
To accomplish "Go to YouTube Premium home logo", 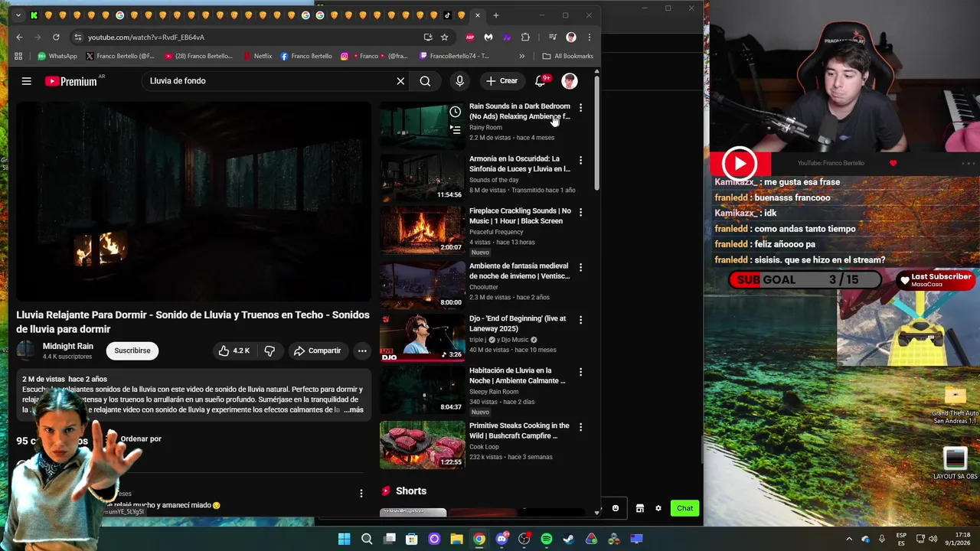I will pos(71,81).
